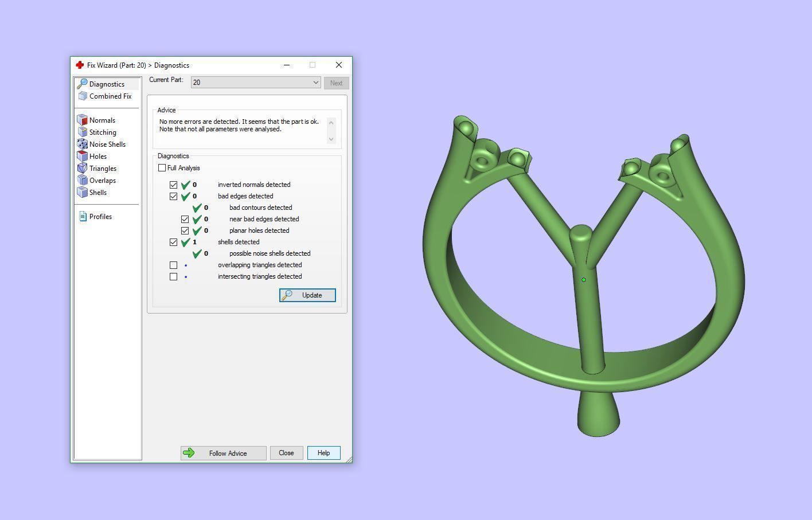Switch to the Combined Fix page label
This screenshot has height=520, width=812.
pyautogui.click(x=110, y=96)
